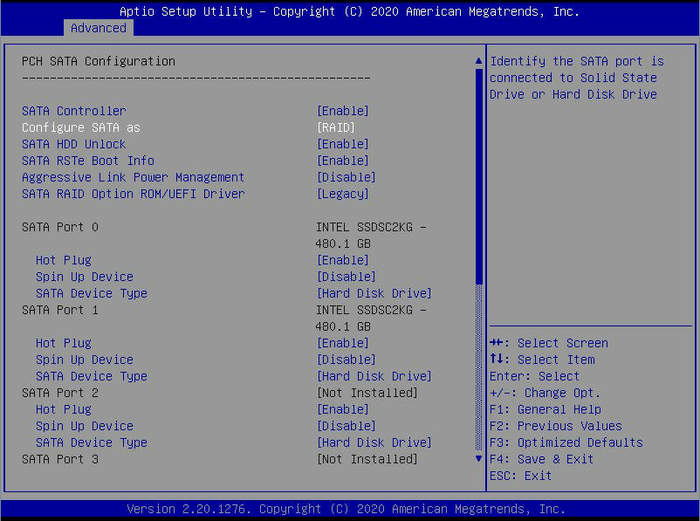Click the scrollbar up arrow
This screenshot has width=700, height=521.
[x=478, y=61]
